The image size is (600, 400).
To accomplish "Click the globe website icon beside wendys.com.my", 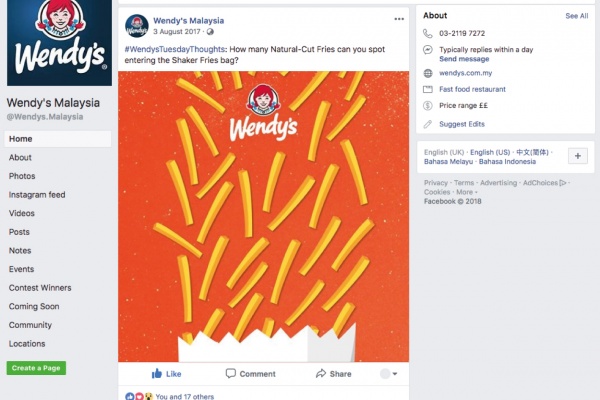I will pyautogui.click(x=428, y=73).
